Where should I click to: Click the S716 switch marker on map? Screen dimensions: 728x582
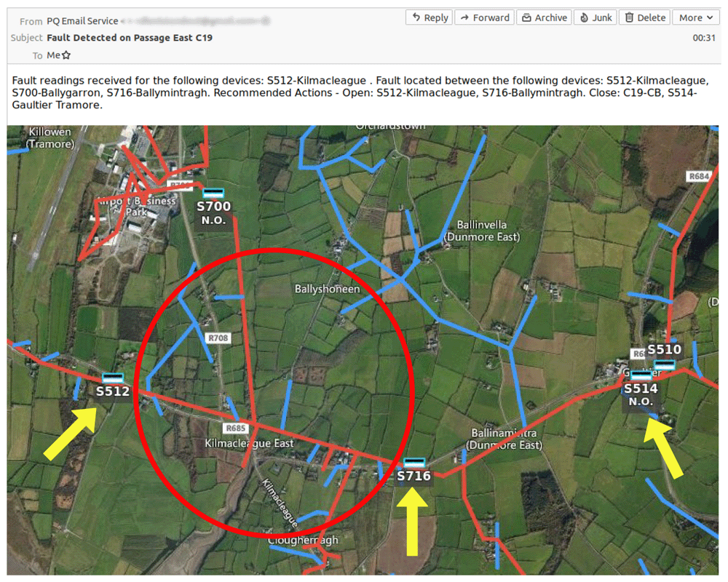[414, 463]
